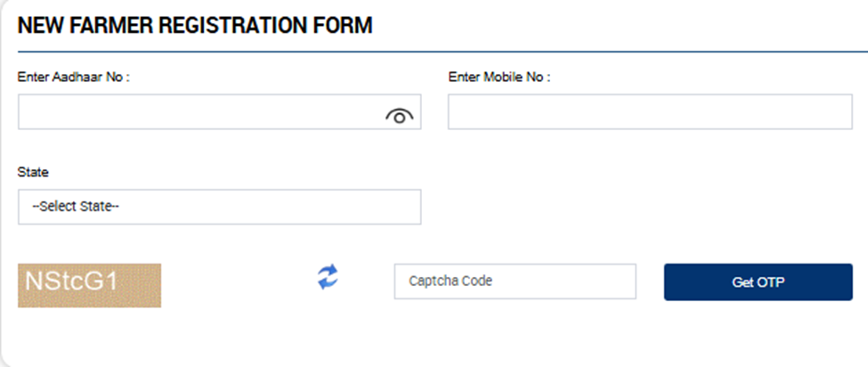Click the Enter Aadhaar No label
This screenshot has height=367, width=868.
coord(74,77)
